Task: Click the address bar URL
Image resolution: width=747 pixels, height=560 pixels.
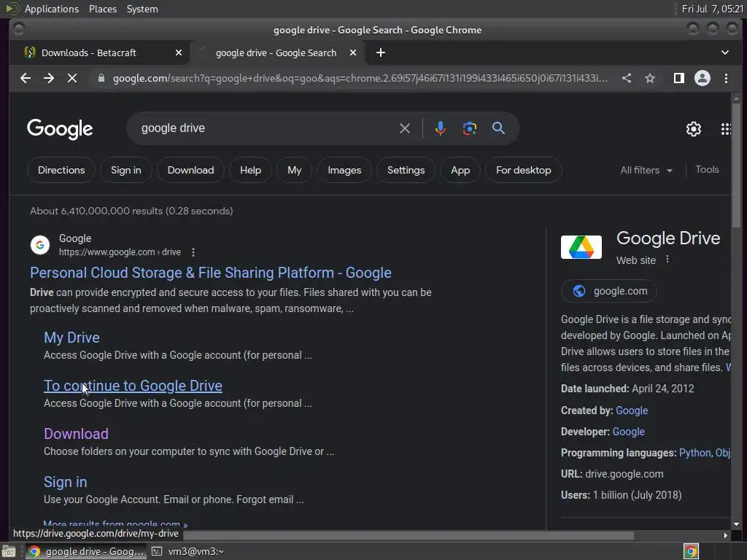Action: point(360,78)
